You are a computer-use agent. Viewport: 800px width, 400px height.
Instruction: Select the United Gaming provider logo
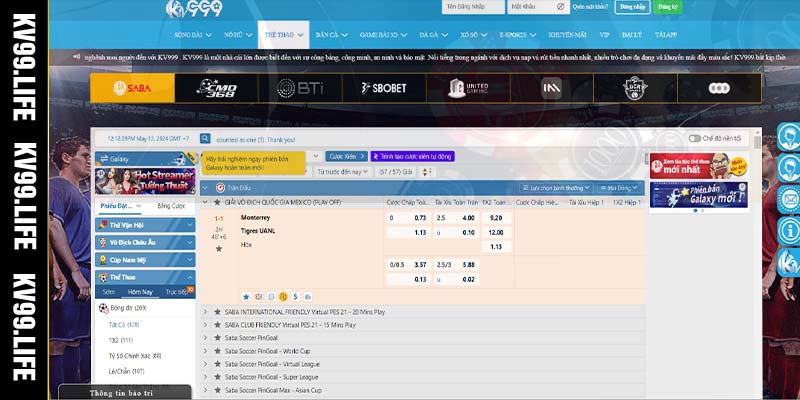tap(468, 88)
